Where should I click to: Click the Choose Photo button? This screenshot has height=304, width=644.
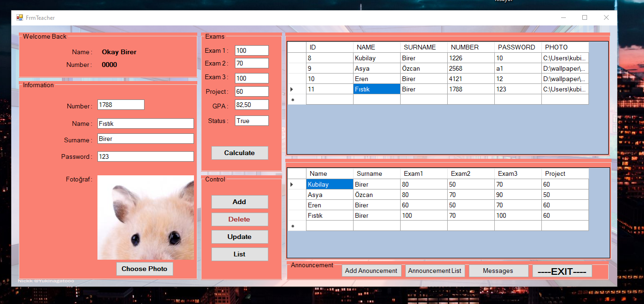pyautogui.click(x=145, y=269)
